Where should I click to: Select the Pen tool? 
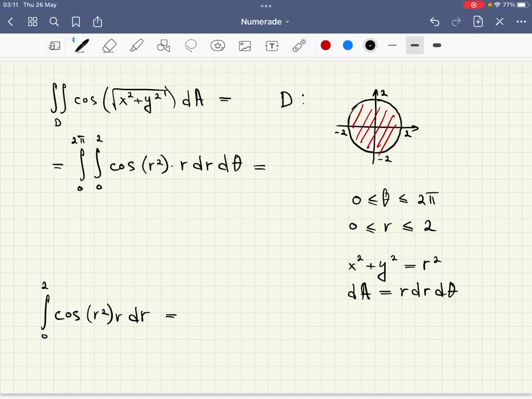click(x=79, y=45)
